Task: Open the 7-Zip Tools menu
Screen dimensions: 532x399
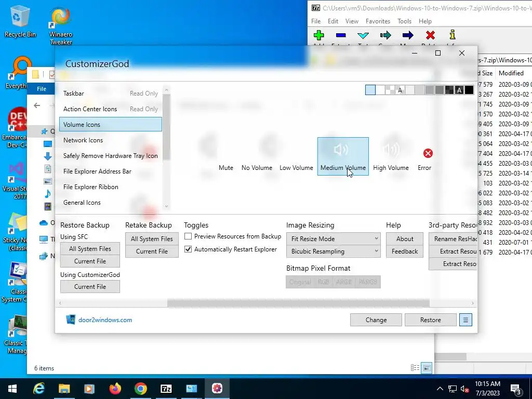Action: pyautogui.click(x=404, y=21)
